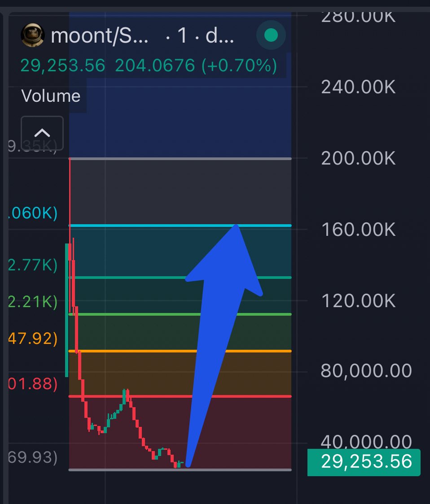This screenshot has height=504, width=430.
Task: Open the moont/S... symbol name
Action: coord(100,36)
